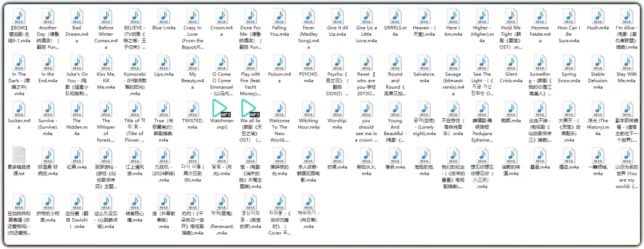Viewport: 644px width, 249px height.
Task: Click the file name 'Kiss Me, Kill Me.m4a'
Action: coord(106,80)
